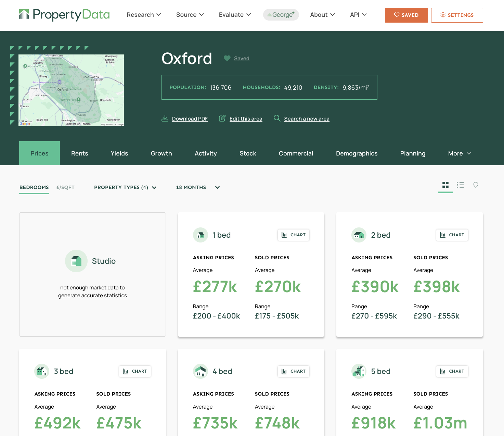Expand the More navigation menu

(x=460, y=153)
